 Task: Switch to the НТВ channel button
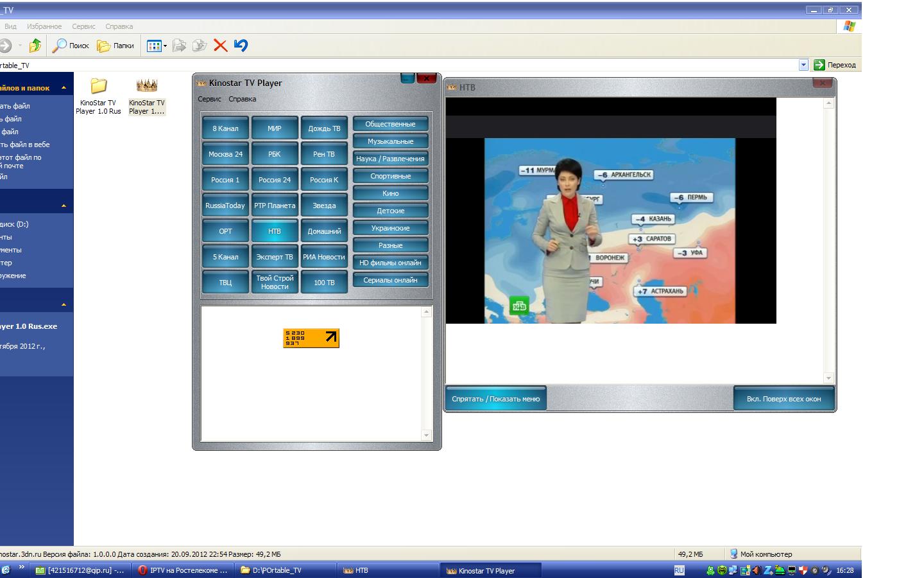point(275,231)
